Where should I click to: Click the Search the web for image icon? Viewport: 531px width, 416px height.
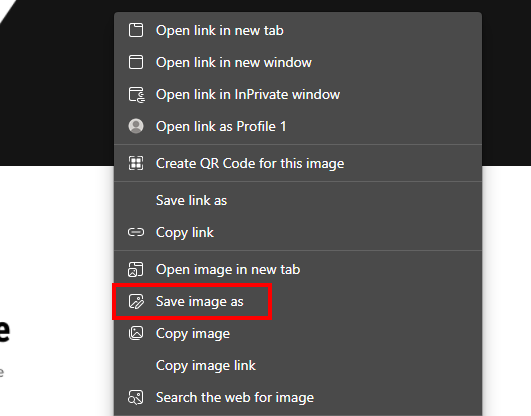click(x=136, y=397)
